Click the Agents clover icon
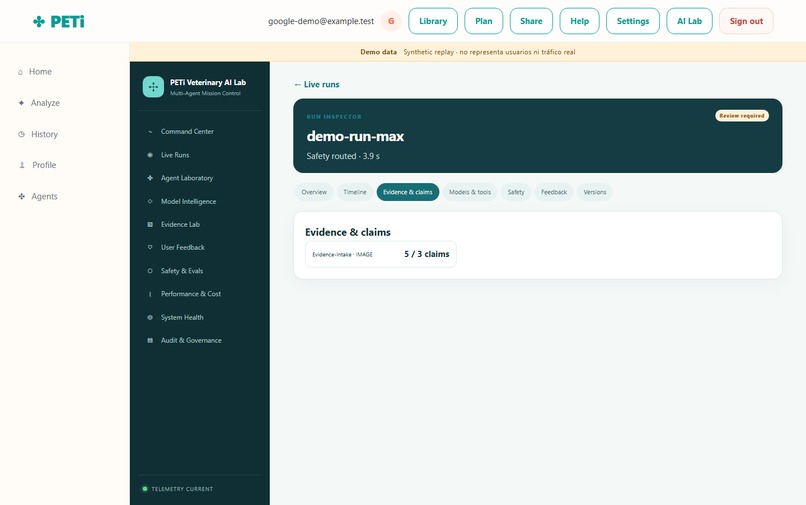Screen dimensions: 806x505 tap(22, 196)
